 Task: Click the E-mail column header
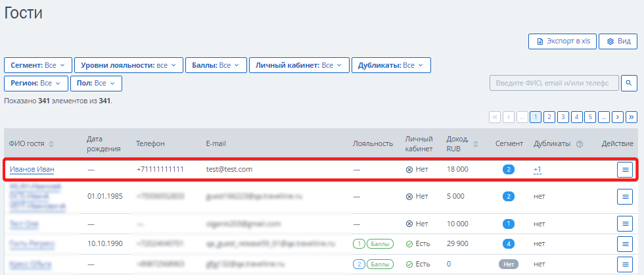coord(216,144)
